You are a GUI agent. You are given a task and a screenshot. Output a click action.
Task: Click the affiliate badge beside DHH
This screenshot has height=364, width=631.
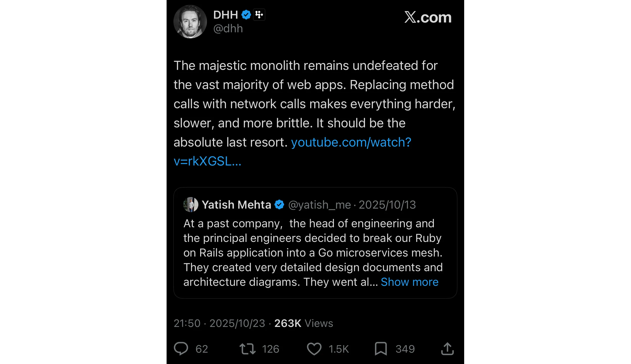tap(259, 15)
